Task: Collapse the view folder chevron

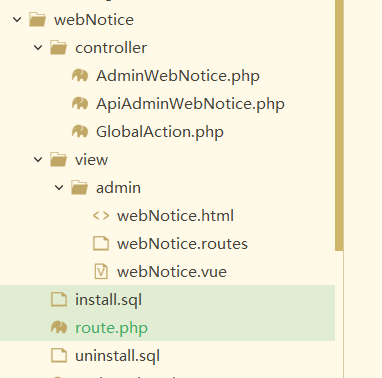Action: click(x=38, y=160)
